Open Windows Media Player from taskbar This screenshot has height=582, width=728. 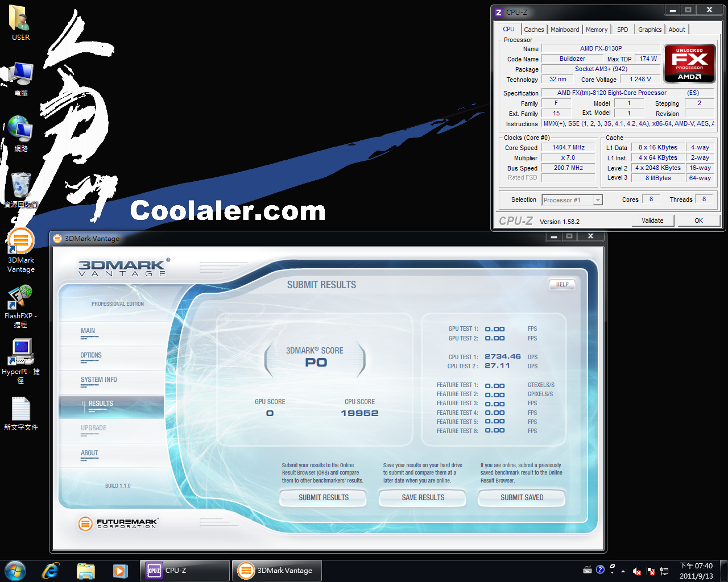(120, 571)
